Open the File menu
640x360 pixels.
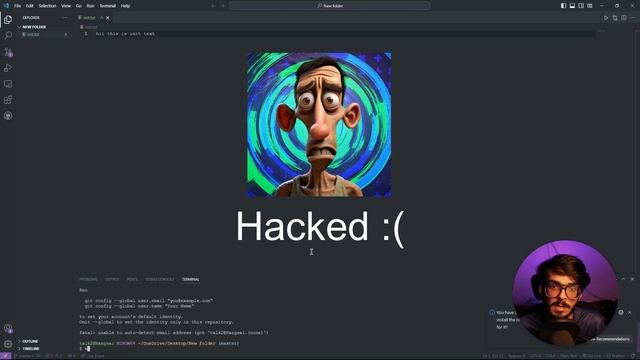[18, 6]
